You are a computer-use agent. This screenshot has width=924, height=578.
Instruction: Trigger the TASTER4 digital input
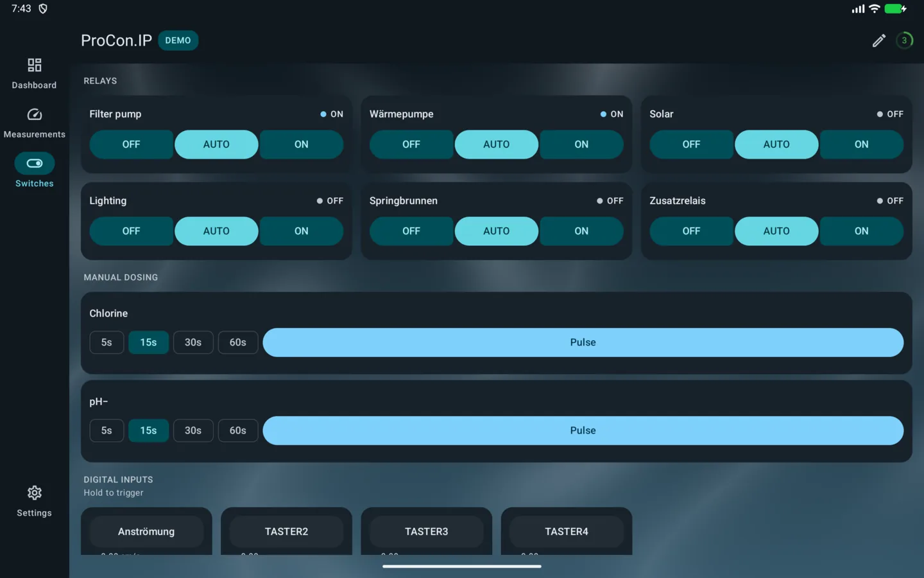pos(567,532)
